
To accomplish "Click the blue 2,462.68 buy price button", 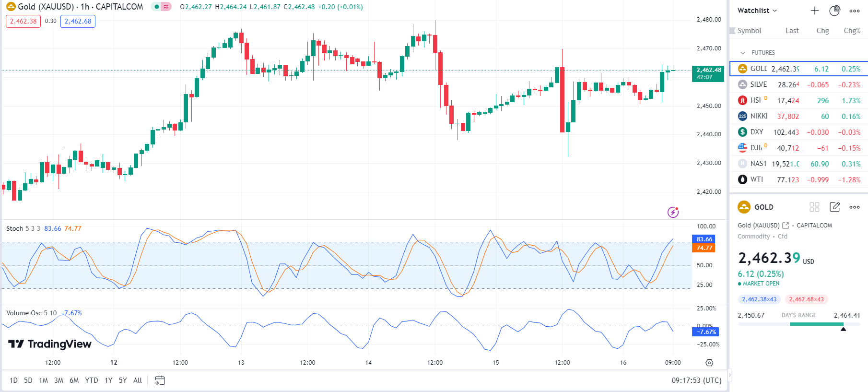I will coord(78,21).
